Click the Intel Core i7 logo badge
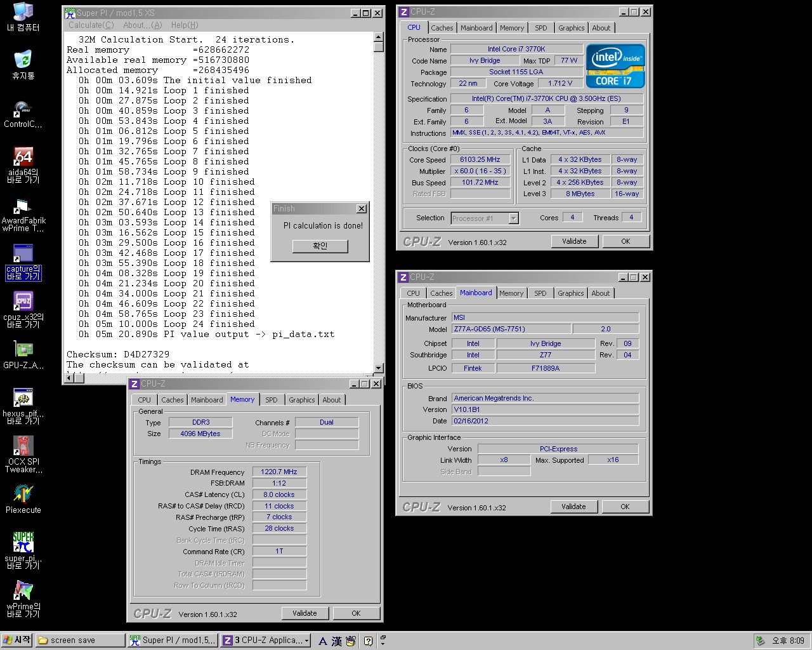This screenshot has height=650, width=812. tap(615, 65)
